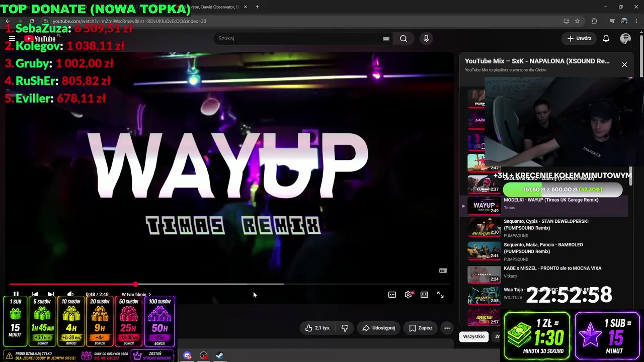Play Sequento, Cypis - STAN DEWELOPERSKI
The width and height of the screenshot is (644, 362).
tap(546, 224)
